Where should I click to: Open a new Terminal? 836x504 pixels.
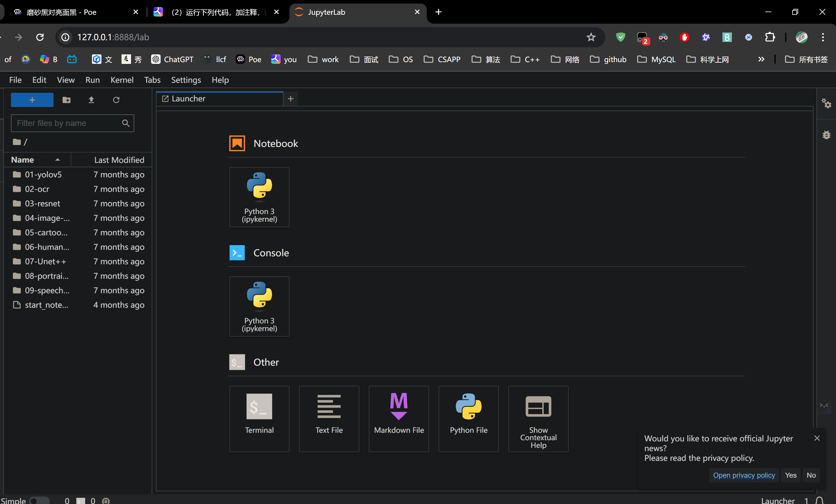tap(259, 419)
